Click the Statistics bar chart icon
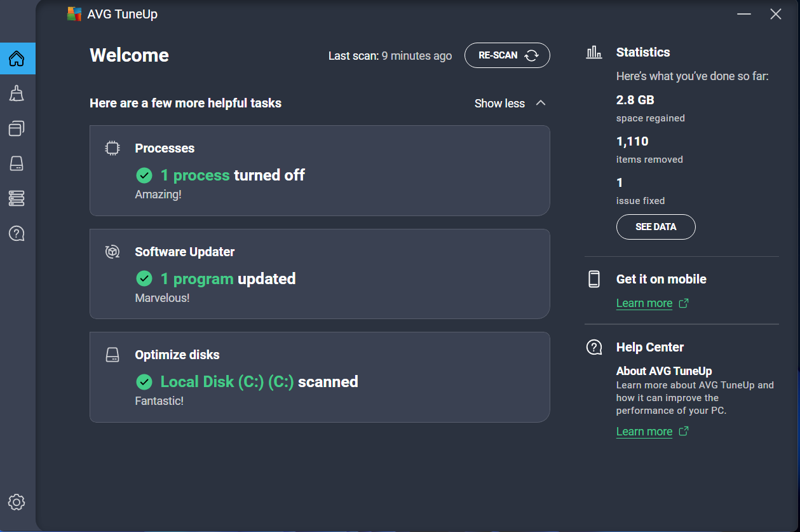This screenshot has height=532, width=800. point(594,52)
